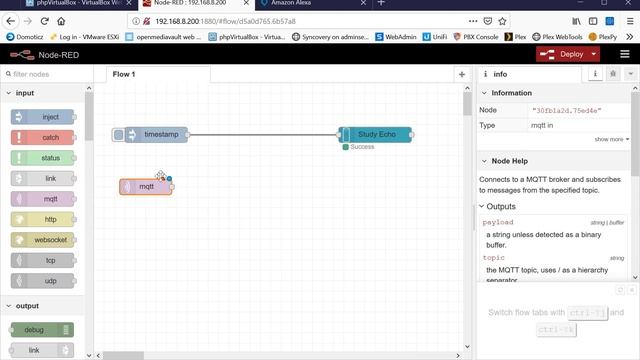Image resolution: width=640 pixels, height=360 pixels.
Task: Go back in browser history
Action: click(11, 21)
